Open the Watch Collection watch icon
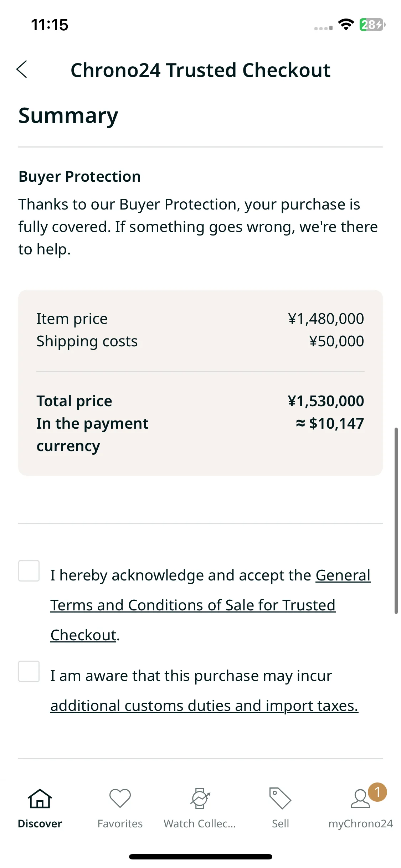This screenshot has width=401, height=868. [200, 799]
